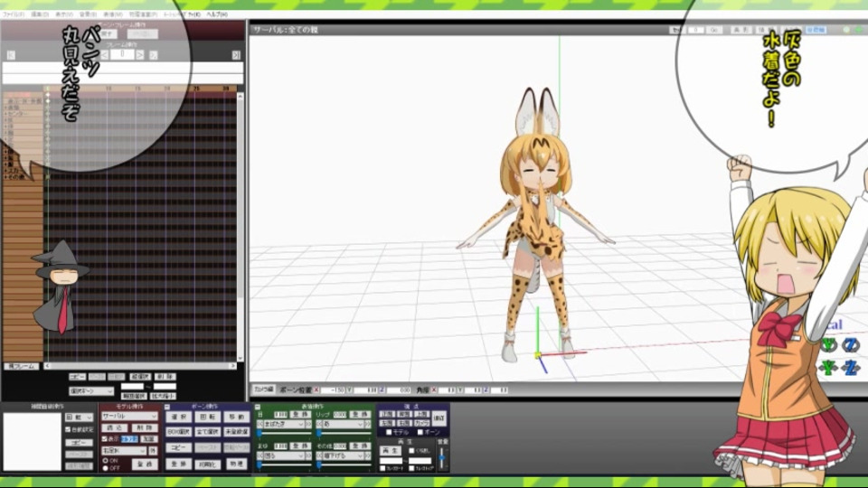Viewport: 868px width, 488px height.
Task: Adjust the lip morph slider under あ
Action: (x=344, y=434)
